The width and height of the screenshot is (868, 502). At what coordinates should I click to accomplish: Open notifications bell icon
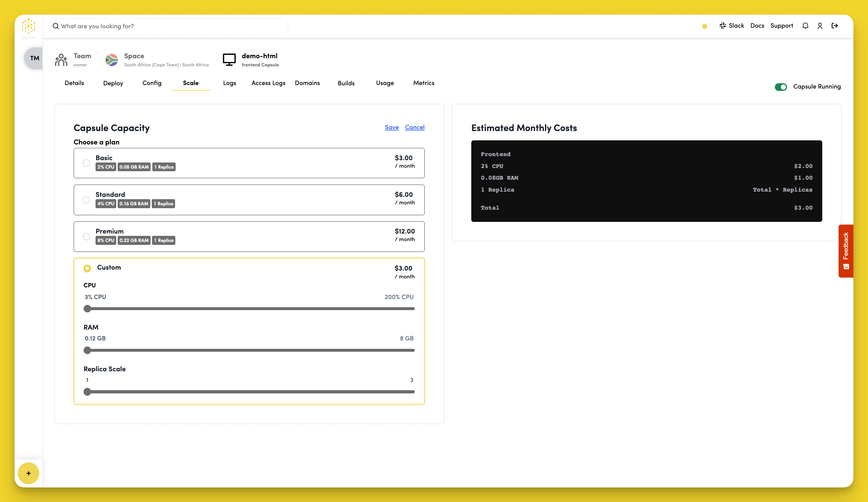805,26
